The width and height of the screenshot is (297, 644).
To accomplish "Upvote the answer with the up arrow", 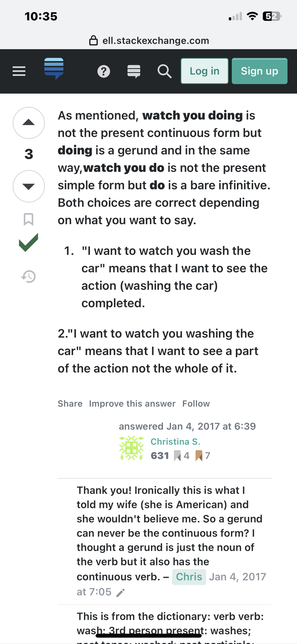I will [29, 123].
